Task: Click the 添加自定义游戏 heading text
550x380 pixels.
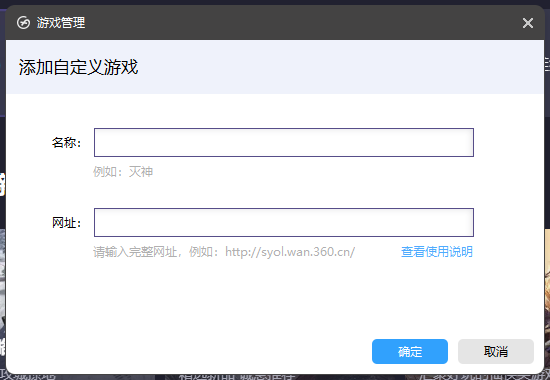Action: pos(78,67)
